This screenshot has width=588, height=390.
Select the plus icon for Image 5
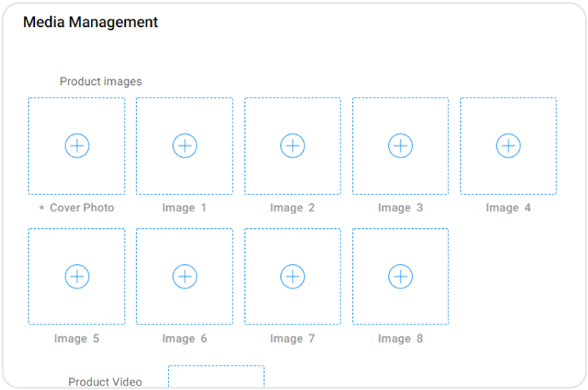[x=77, y=276]
